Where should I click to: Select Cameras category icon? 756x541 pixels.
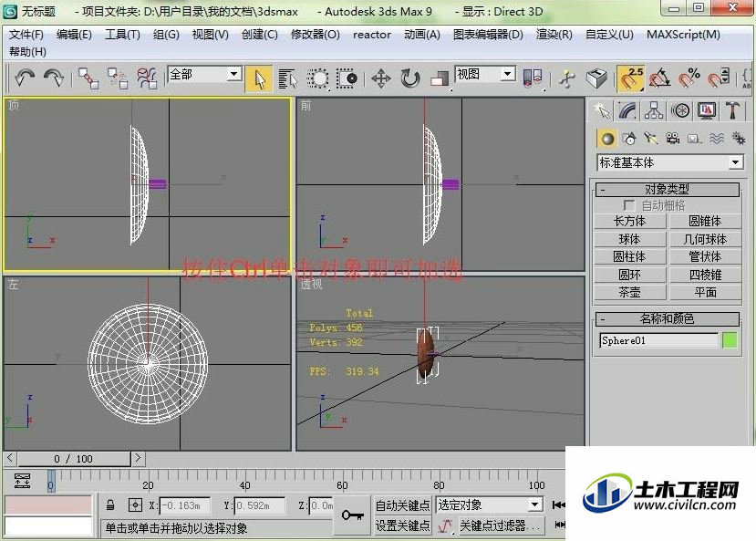tap(673, 139)
